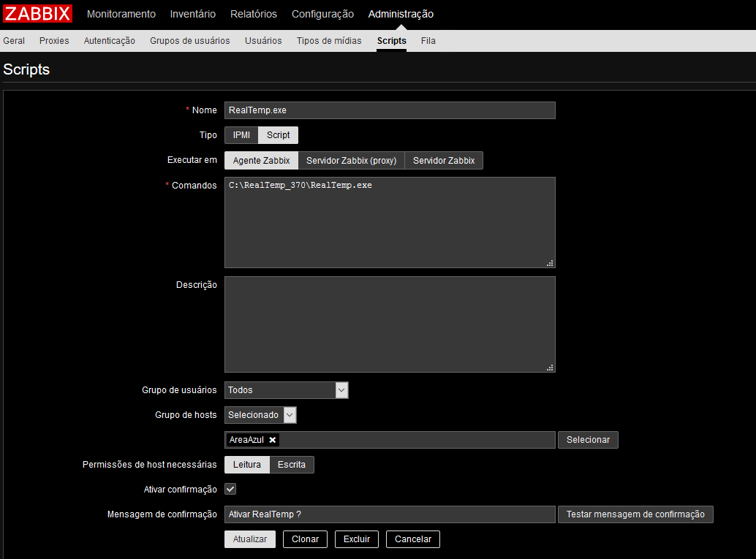
Task: Open the Configuração menu
Action: pyautogui.click(x=322, y=14)
